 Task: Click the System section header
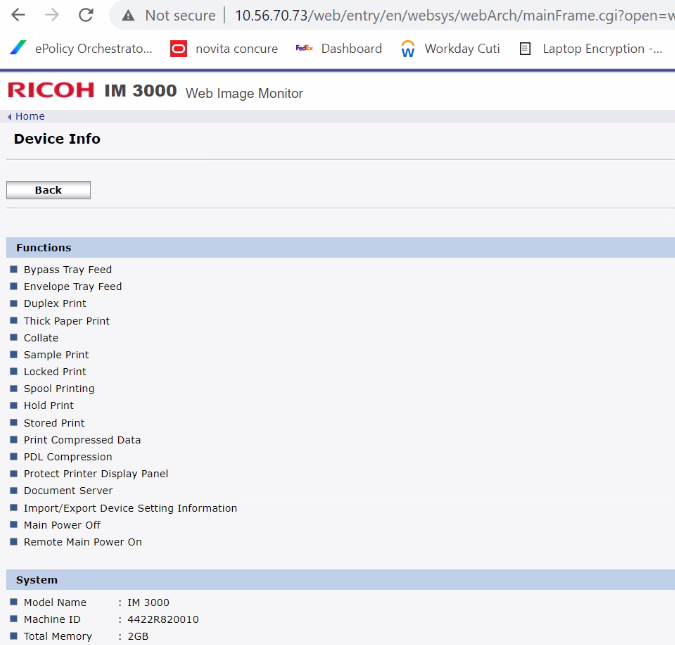point(37,580)
